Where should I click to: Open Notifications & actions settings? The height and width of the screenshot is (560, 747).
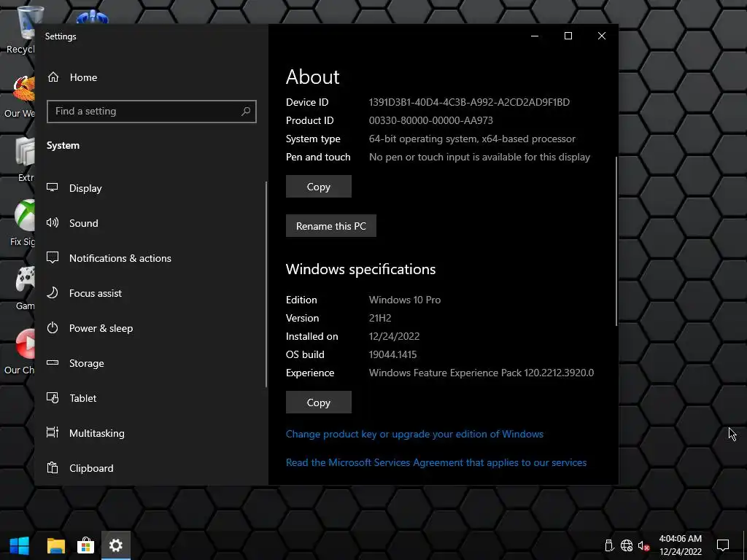(x=152, y=258)
